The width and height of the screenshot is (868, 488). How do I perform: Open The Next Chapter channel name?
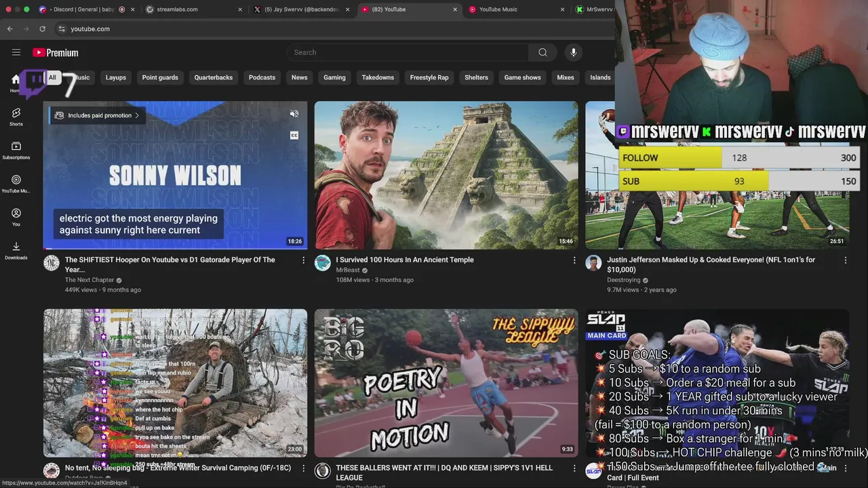point(90,280)
